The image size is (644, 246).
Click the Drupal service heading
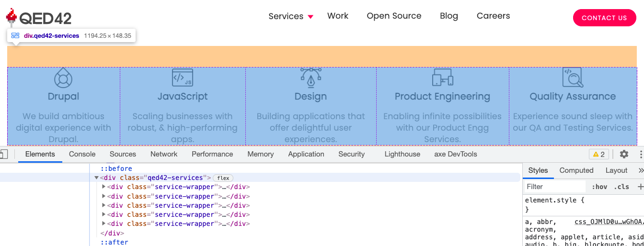[x=64, y=96]
